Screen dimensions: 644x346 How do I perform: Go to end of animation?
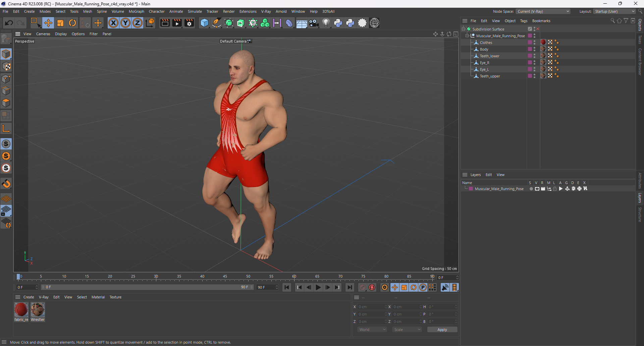click(350, 287)
